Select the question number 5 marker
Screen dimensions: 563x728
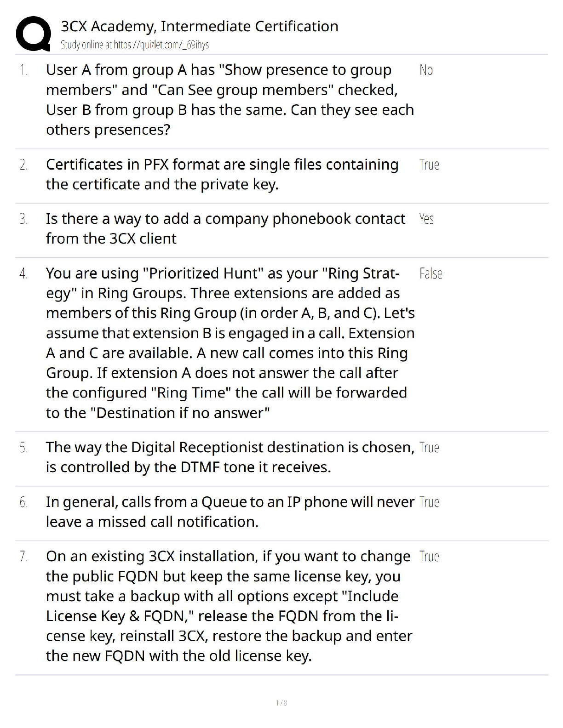pyautogui.click(x=23, y=448)
